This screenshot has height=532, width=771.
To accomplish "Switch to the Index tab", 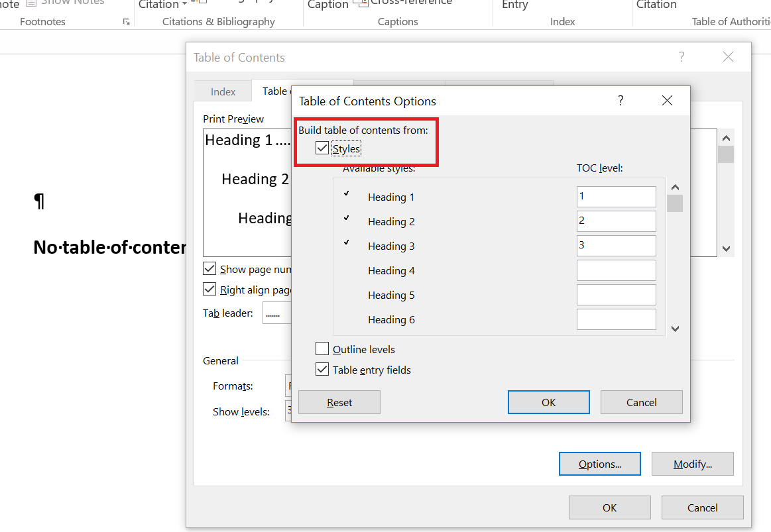I will 223,92.
